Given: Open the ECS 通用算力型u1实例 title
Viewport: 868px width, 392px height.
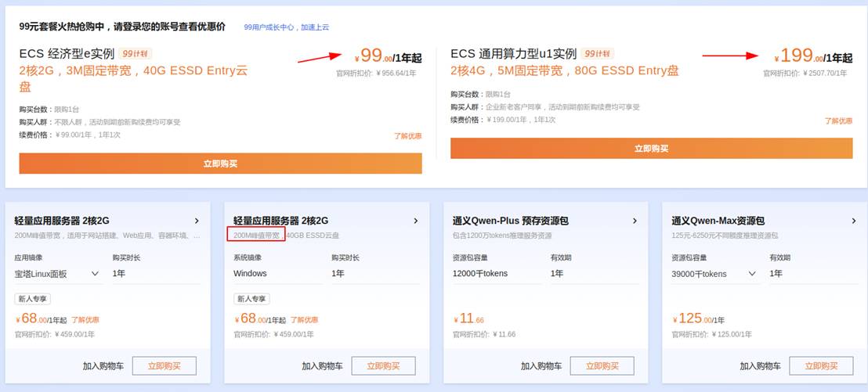Looking at the screenshot, I should (x=513, y=54).
